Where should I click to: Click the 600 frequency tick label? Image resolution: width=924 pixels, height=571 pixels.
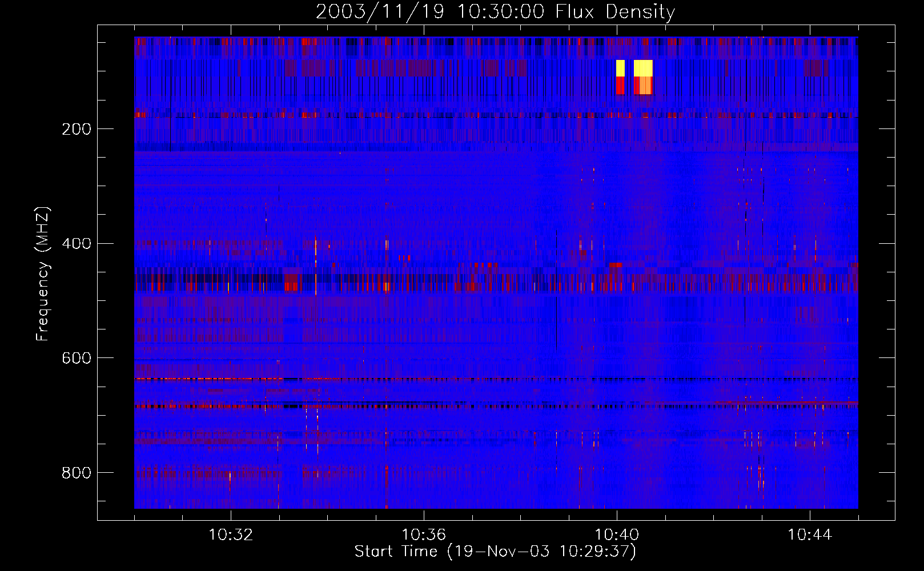pos(77,358)
